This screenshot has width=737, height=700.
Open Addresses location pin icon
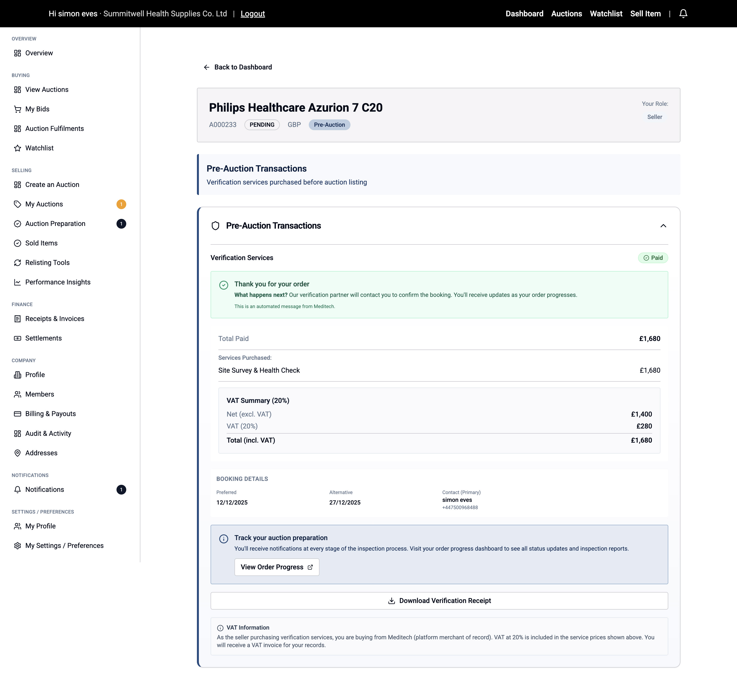click(18, 453)
